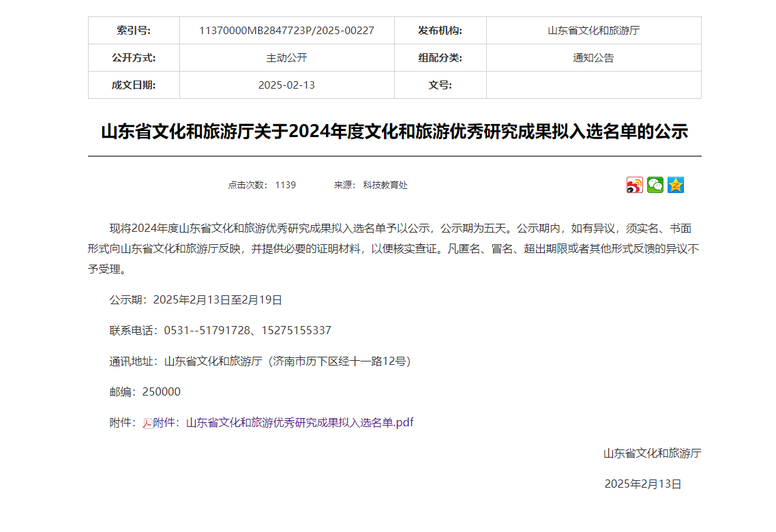Click the red PDF file icon
Viewport: 776px width, 532px height.
pyautogui.click(x=148, y=423)
